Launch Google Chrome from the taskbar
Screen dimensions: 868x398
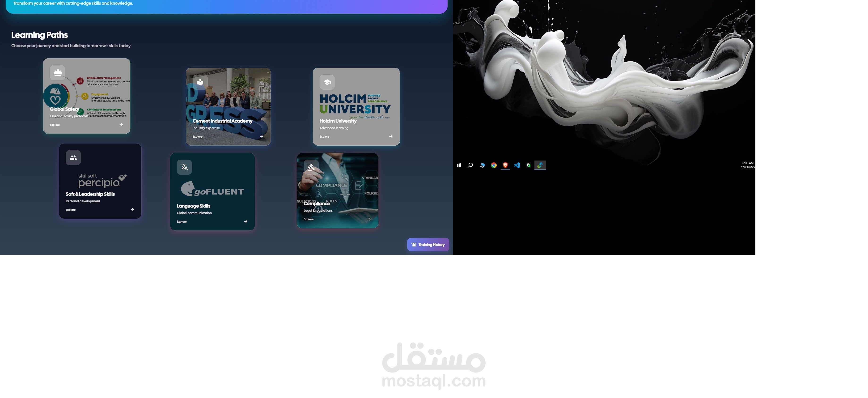[494, 165]
